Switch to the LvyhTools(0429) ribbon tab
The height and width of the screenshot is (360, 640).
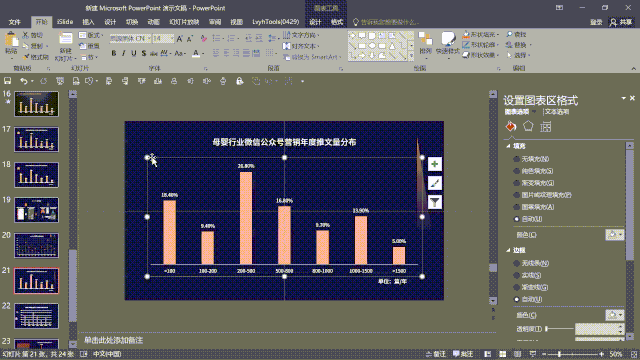(276, 22)
